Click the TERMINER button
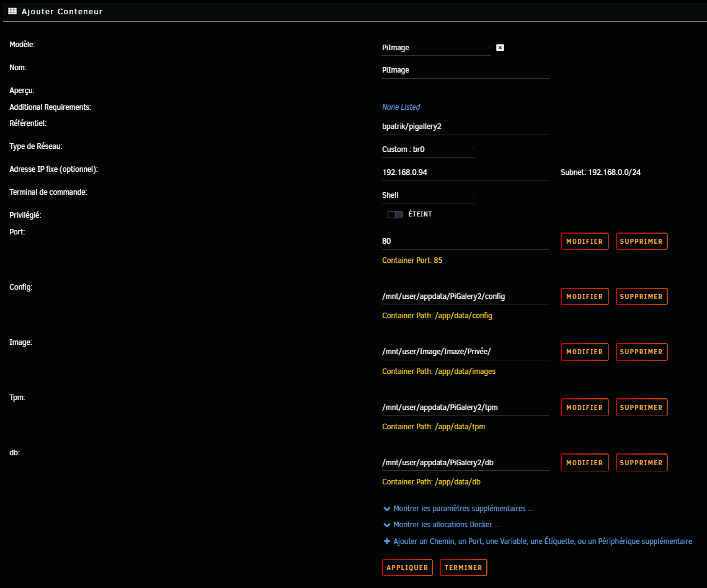 click(463, 567)
